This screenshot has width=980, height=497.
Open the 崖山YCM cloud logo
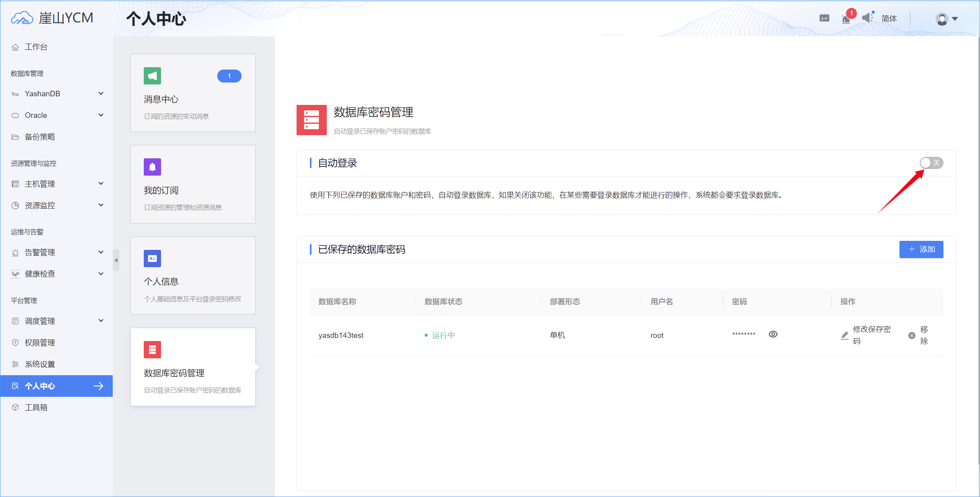[23, 17]
